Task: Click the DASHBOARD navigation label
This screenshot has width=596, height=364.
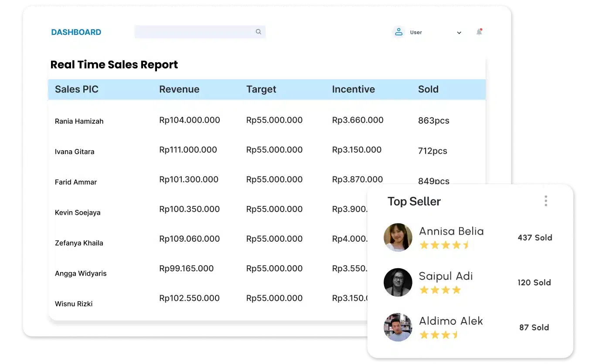Action: (76, 32)
